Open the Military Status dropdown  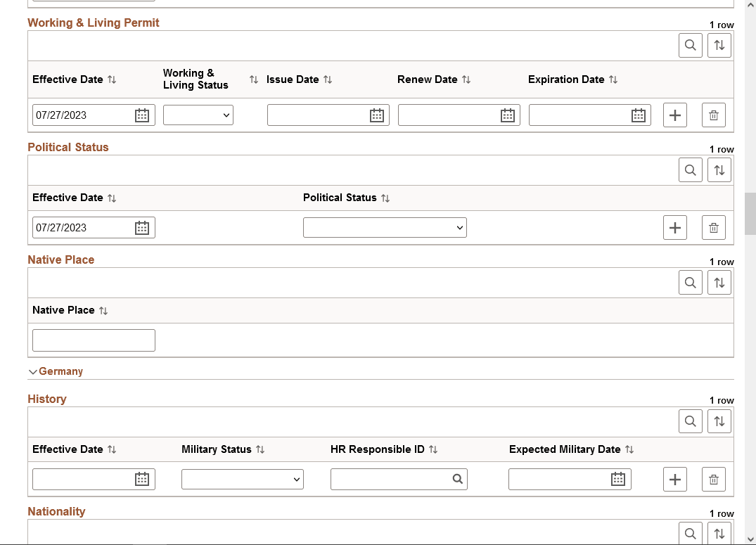click(x=243, y=479)
